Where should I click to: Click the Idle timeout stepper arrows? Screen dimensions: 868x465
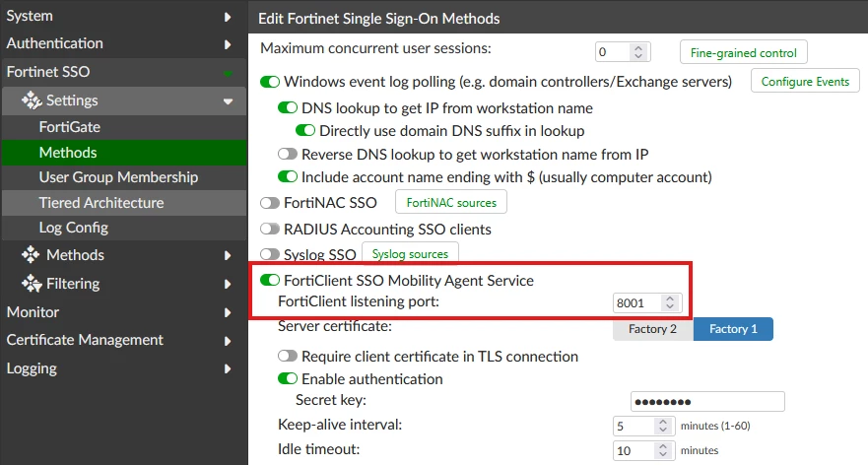663,450
